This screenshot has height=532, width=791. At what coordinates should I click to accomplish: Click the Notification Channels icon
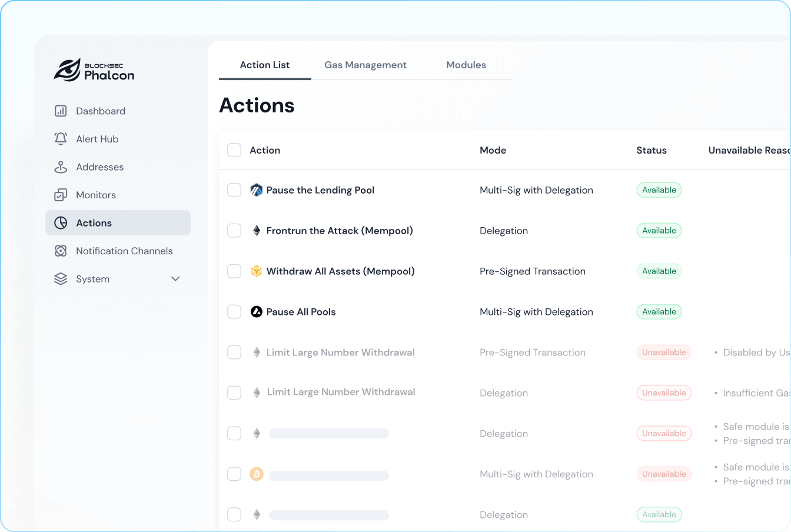(x=61, y=251)
